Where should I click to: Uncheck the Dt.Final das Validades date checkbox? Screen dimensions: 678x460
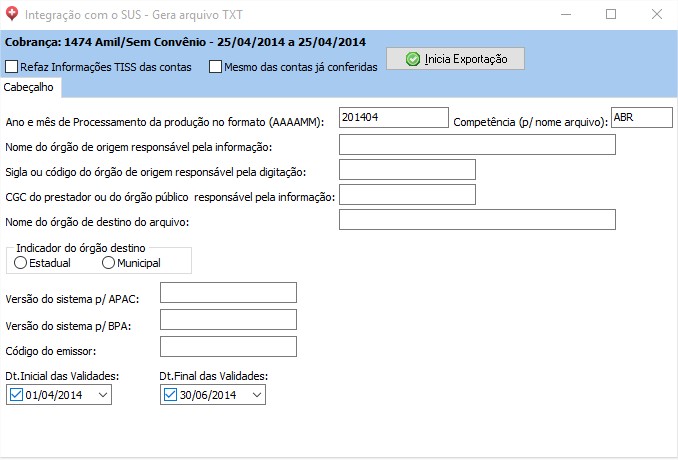pyautogui.click(x=168, y=395)
